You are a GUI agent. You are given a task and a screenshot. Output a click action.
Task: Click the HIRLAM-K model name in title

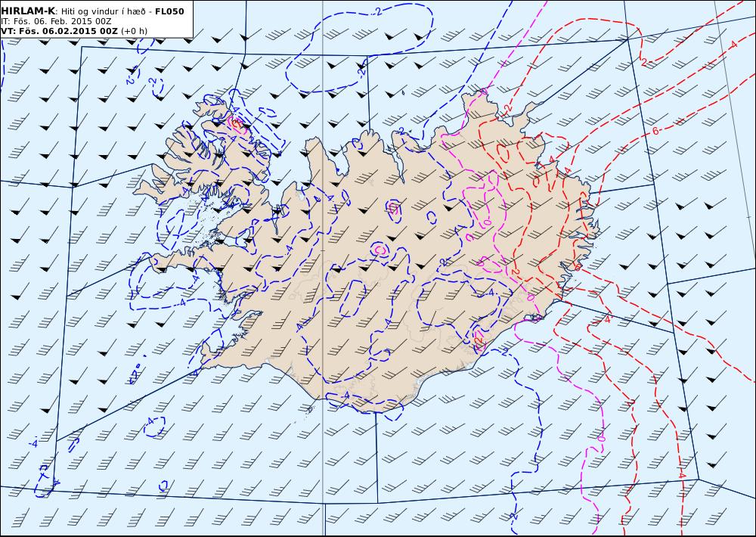(x=29, y=11)
